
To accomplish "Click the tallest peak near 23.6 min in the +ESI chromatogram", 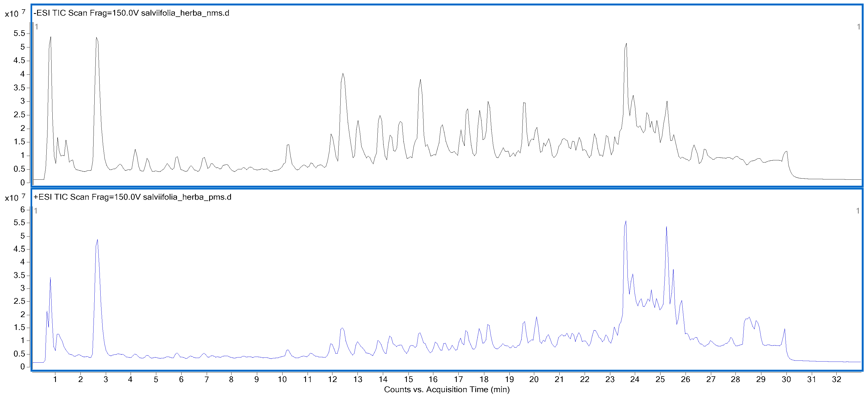I will coord(626,221).
